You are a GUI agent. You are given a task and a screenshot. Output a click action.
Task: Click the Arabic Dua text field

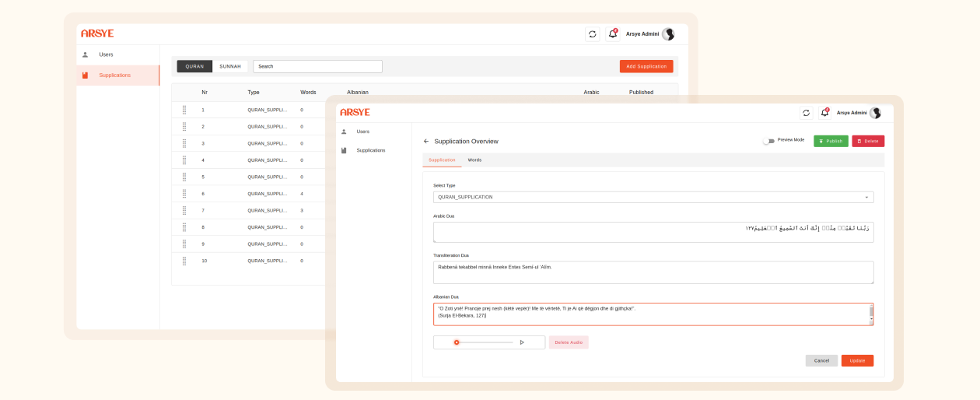click(x=653, y=232)
